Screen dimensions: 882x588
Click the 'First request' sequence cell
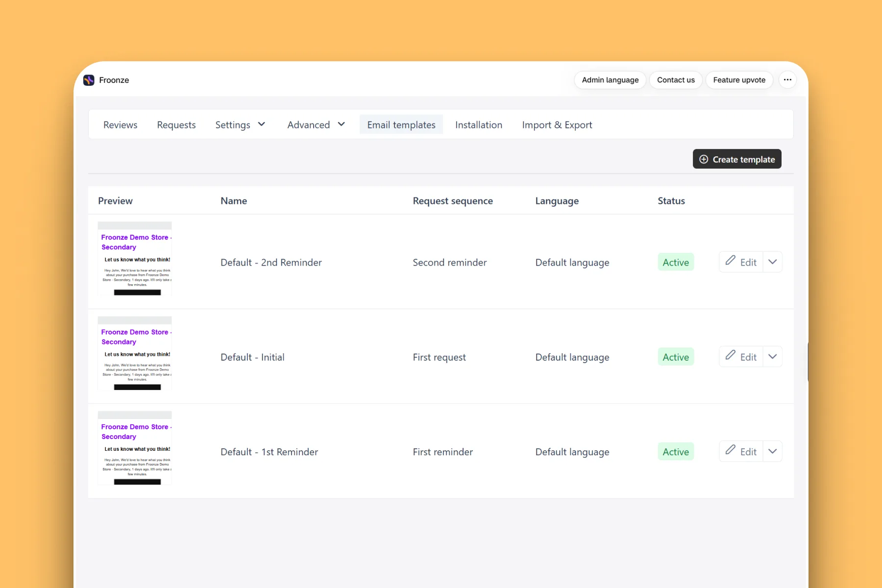tap(439, 357)
